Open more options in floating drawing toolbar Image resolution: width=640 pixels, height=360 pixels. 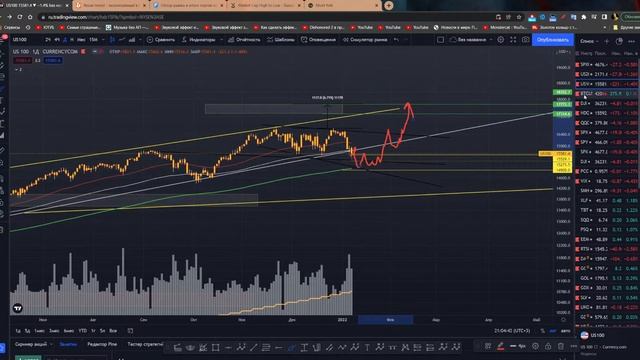point(573,346)
